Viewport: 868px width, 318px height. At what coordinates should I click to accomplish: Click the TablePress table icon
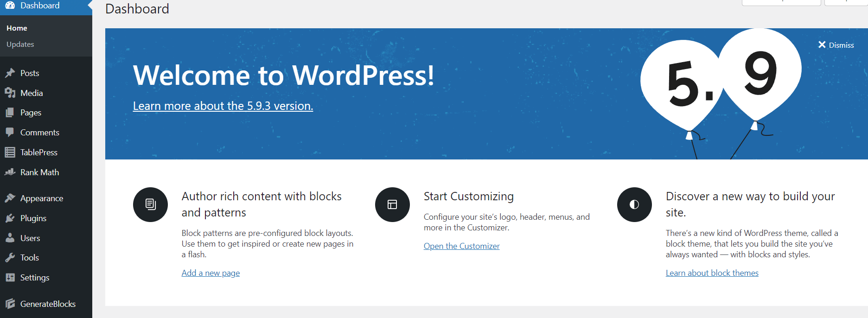point(10,153)
